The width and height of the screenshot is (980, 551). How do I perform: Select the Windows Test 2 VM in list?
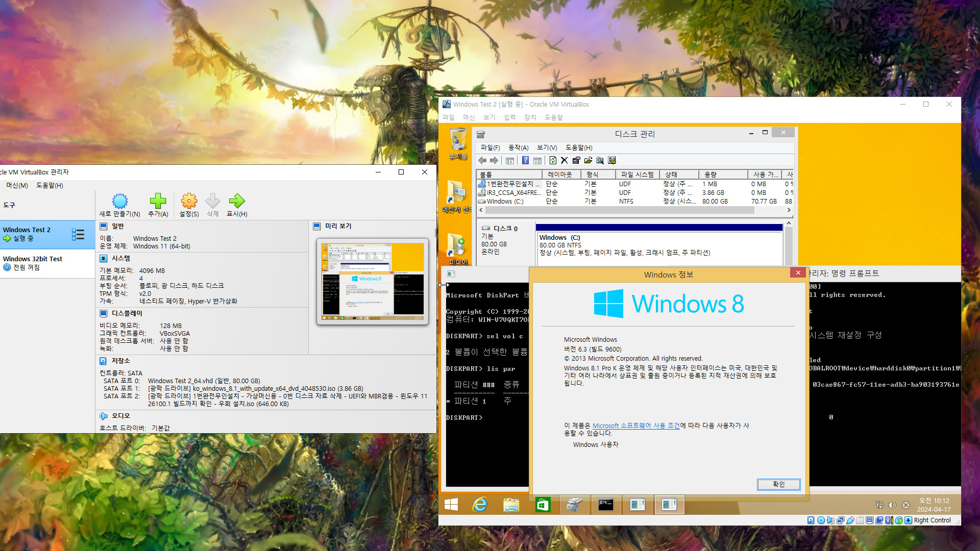pos(47,234)
